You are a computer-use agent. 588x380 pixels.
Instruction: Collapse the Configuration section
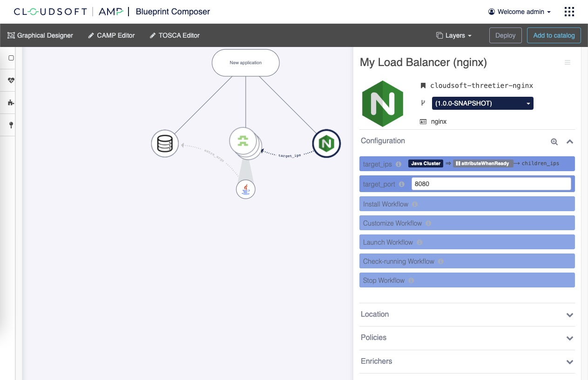569,142
